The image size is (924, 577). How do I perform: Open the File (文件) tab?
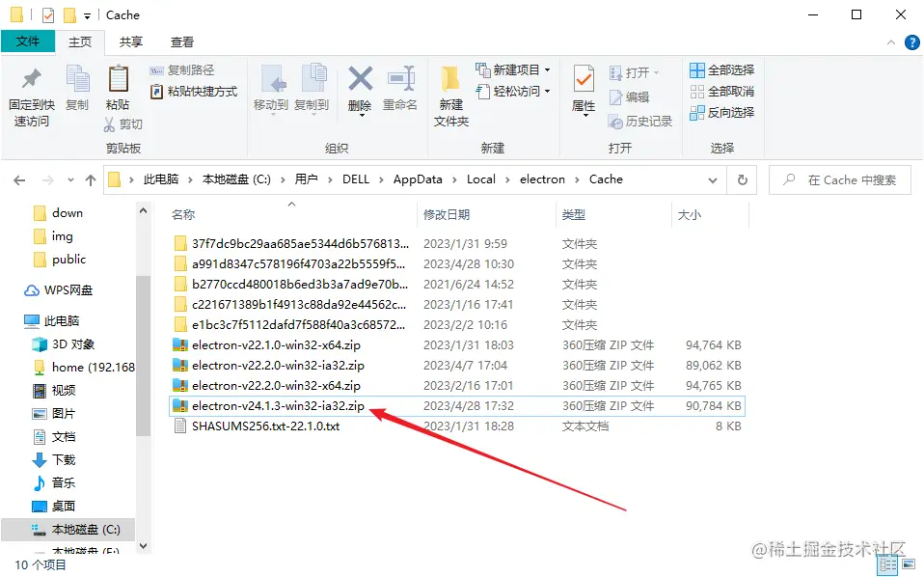click(x=28, y=41)
